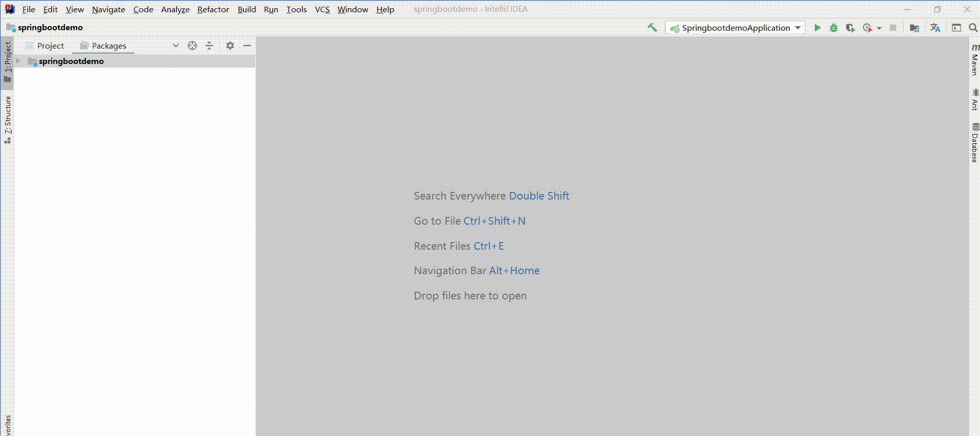Open the Run menu
The width and height of the screenshot is (980, 436).
(271, 9)
